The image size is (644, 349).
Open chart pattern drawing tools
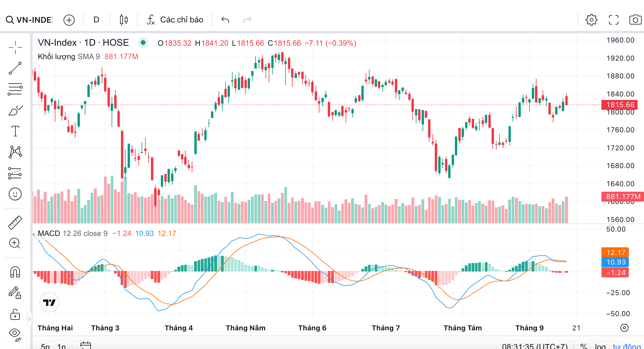coord(15,152)
